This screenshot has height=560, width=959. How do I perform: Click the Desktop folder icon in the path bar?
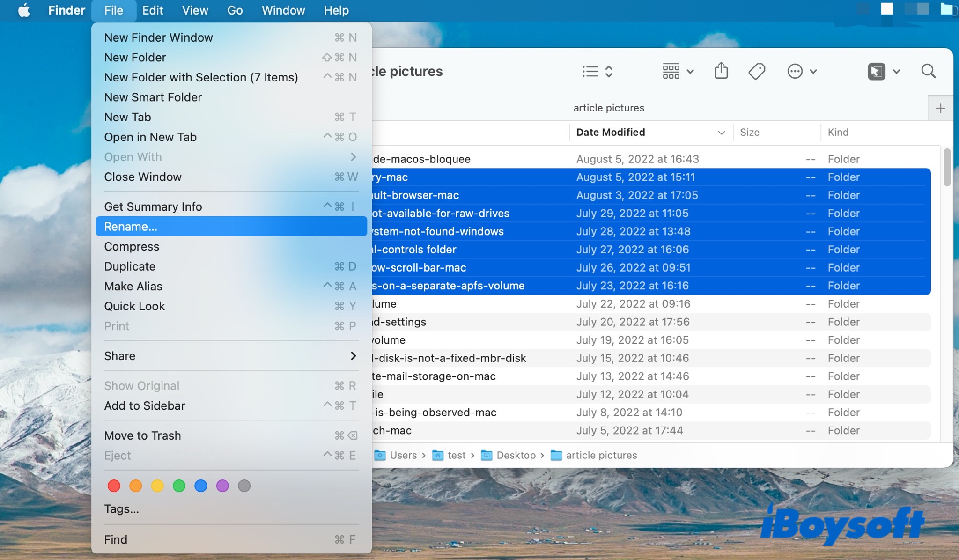(x=487, y=455)
